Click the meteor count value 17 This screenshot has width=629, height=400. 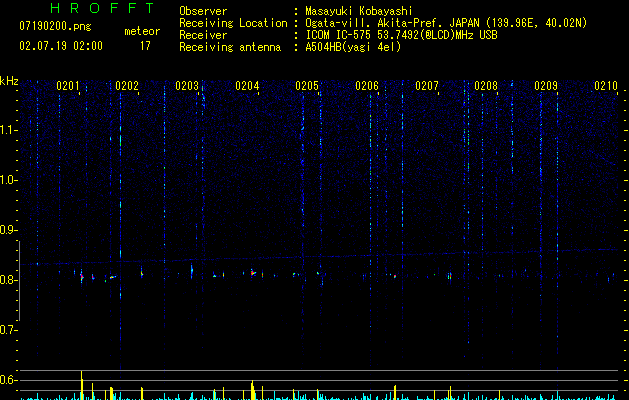(x=145, y=46)
